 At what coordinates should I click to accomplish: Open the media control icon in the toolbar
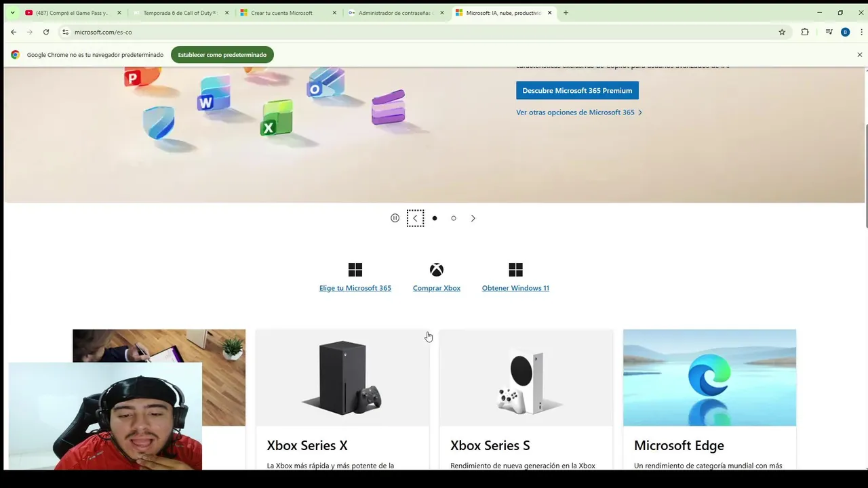pos(829,32)
